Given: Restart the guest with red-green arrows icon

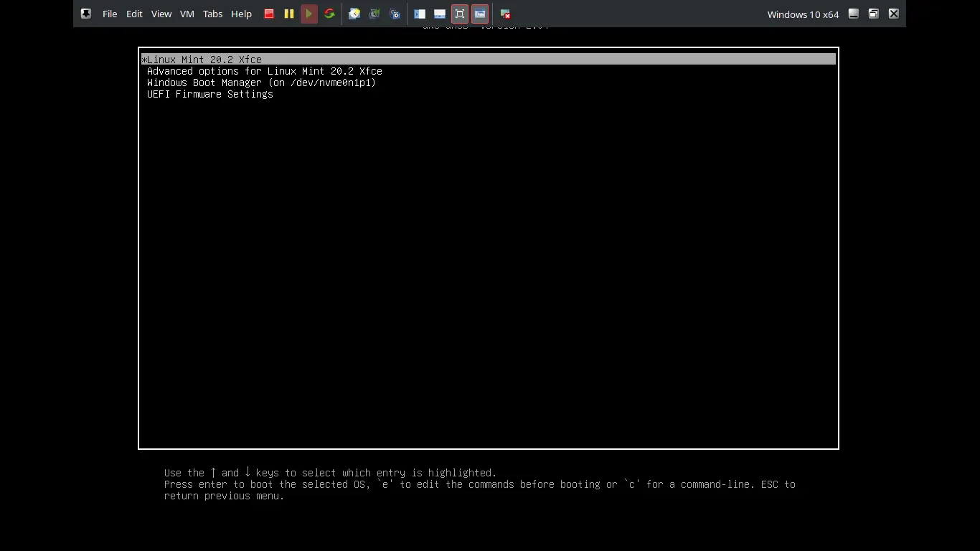Looking at the screenshot, I should coord(329,14).
